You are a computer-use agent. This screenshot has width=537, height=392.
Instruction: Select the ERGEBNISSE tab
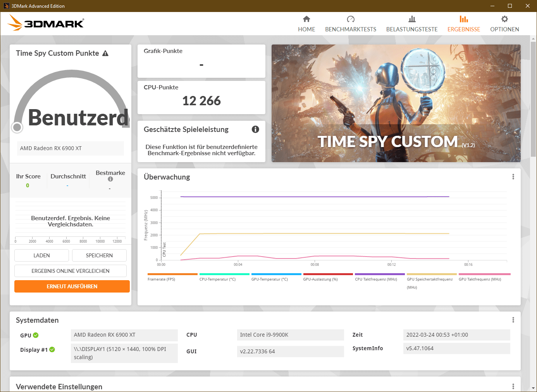464,24
